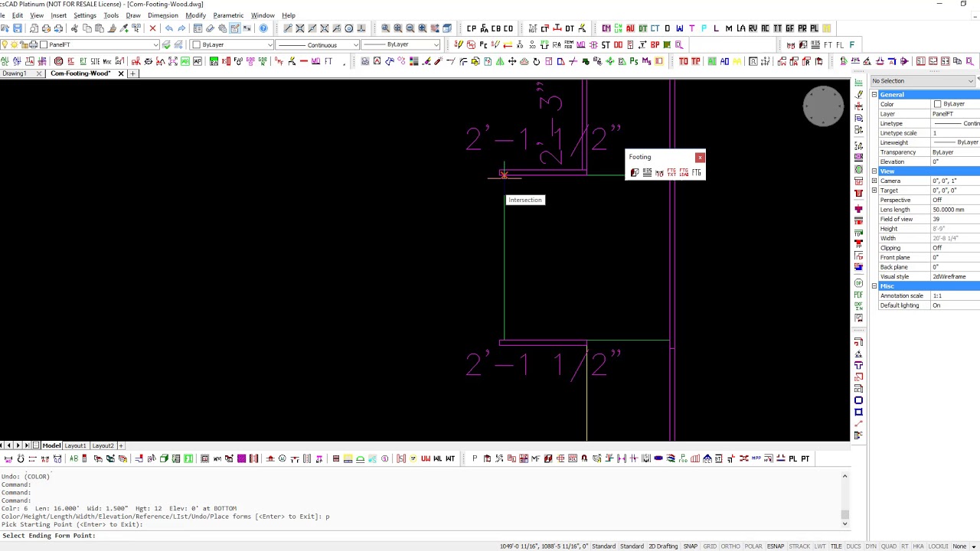980x551 pixels.
Task: Collapse the Misc section in Properties panel
Action: (x=874, y=286)
